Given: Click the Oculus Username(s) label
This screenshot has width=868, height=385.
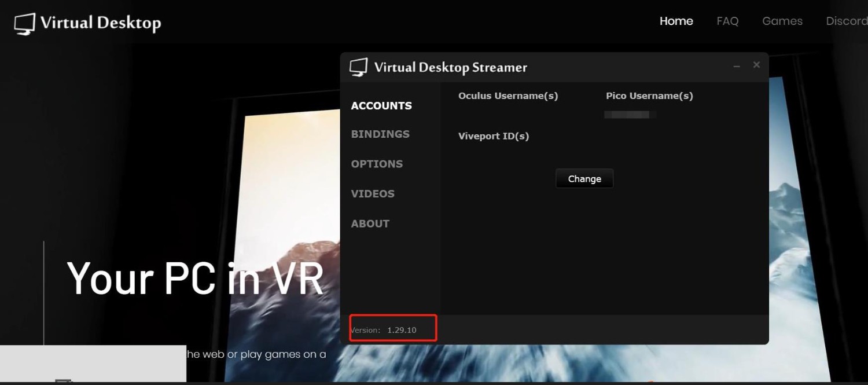Looking at the screenshot, I should coord(508,96).
